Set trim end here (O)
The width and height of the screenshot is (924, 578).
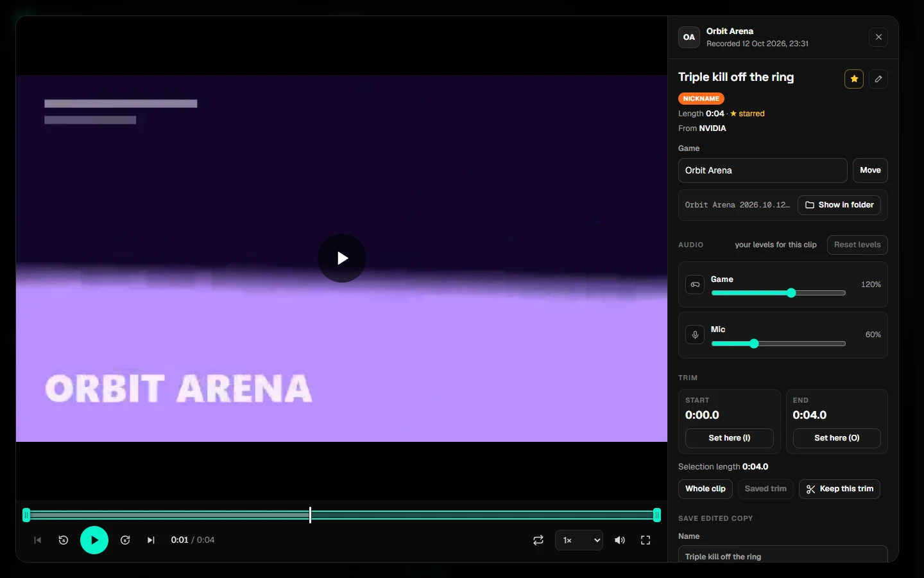tap(837, 438)
